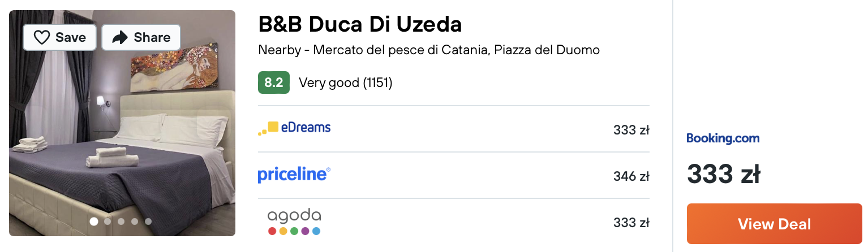Click the priceline logo
Viewport: 868px width, 252px height.
[x=294, y=175]
